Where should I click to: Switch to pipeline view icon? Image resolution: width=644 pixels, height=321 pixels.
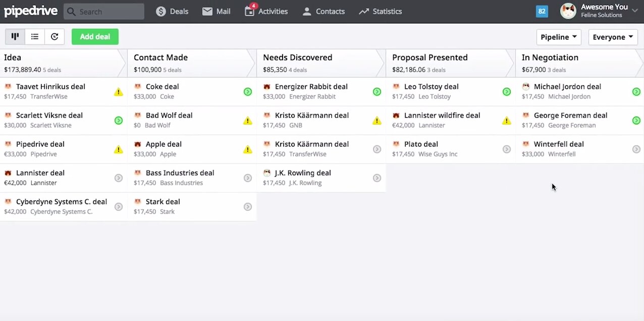click(15, 37)
